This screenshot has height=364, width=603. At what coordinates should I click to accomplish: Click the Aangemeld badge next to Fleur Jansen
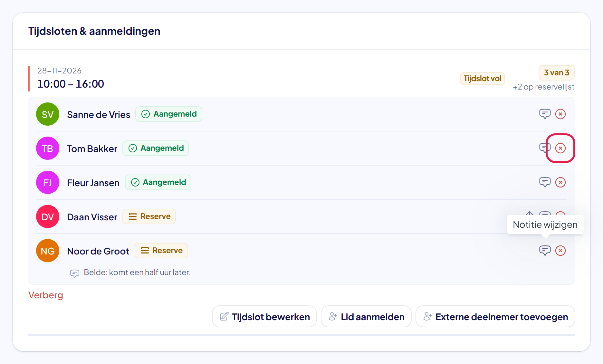coord(158,182)
